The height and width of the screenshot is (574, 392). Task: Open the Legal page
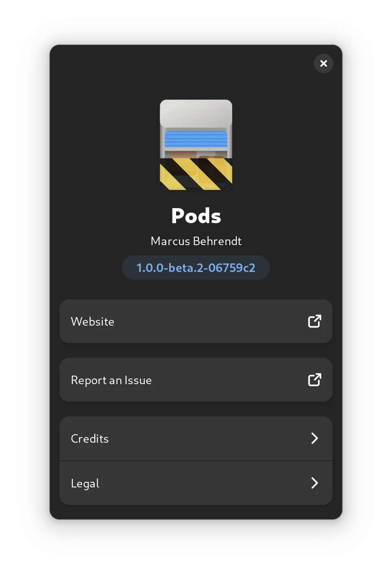[x=195, y=483]
